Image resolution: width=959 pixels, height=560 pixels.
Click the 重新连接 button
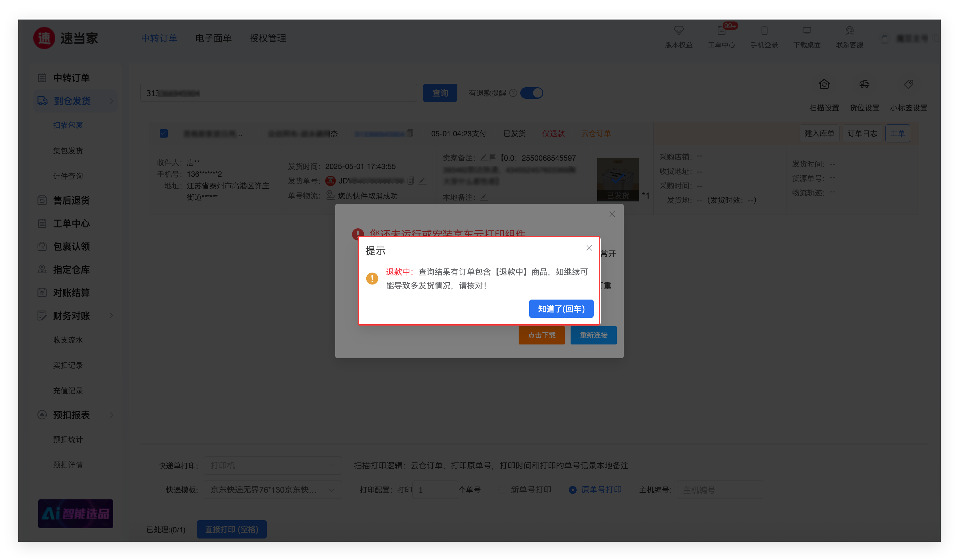coord(593,335)
